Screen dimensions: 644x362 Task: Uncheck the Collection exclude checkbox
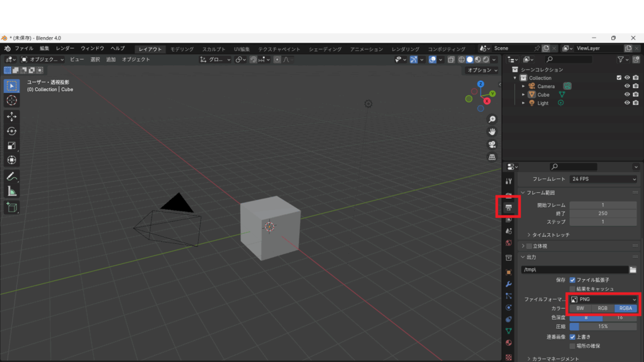(x=619, y=77)
